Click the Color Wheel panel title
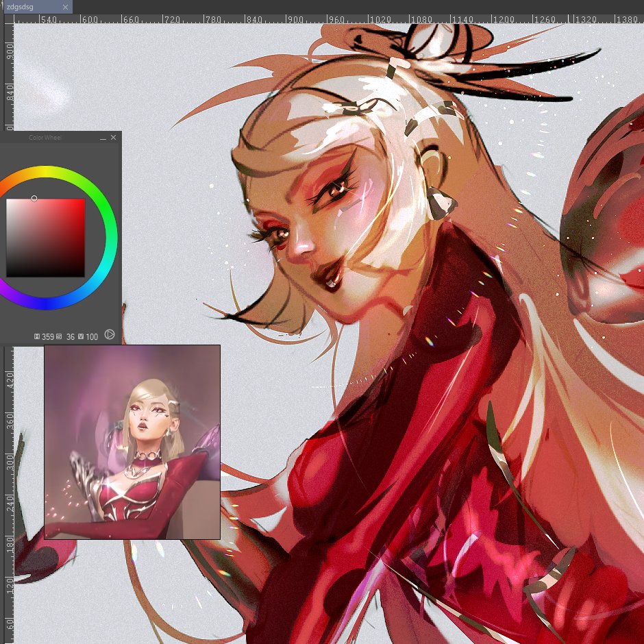This screenshot has height=644, width=644. pyautogui.click(x=45, y=138)
